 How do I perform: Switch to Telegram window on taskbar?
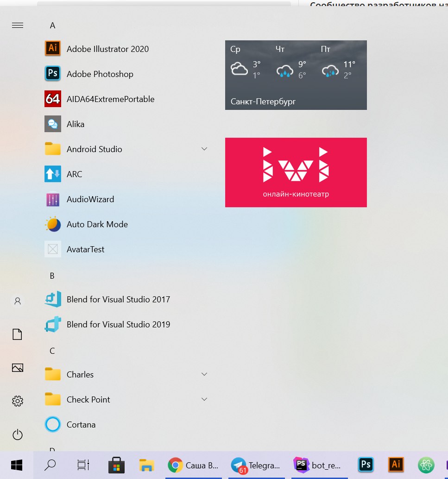[x=256, y=465]
